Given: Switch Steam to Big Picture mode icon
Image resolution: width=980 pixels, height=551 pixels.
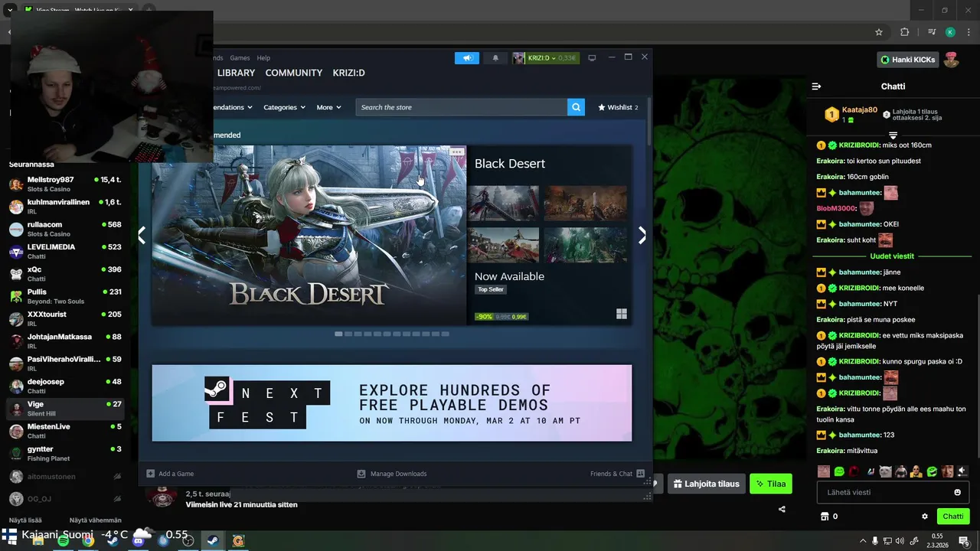Looking at the screenshot, I should pos(592,58).
